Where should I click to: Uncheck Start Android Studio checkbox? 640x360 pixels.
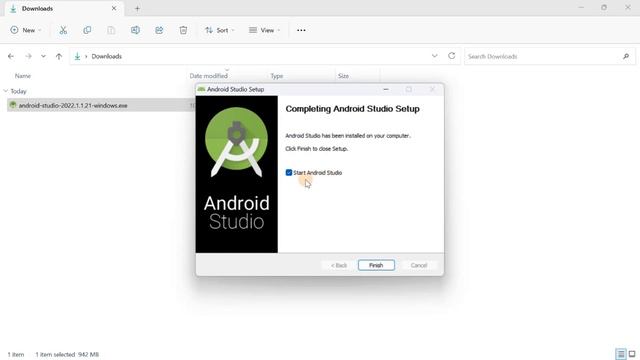(x=289, y=173)
